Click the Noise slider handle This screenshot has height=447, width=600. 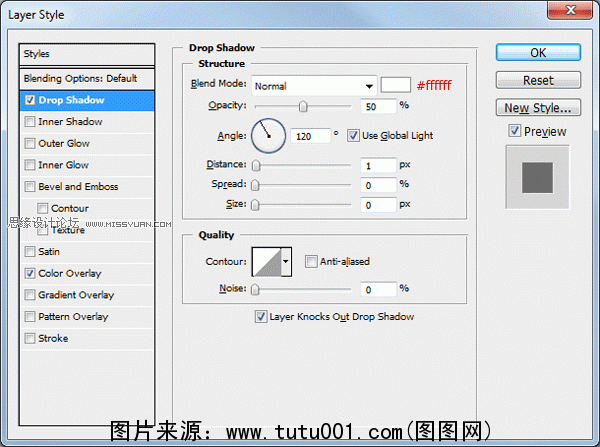[x=255, y=290]
